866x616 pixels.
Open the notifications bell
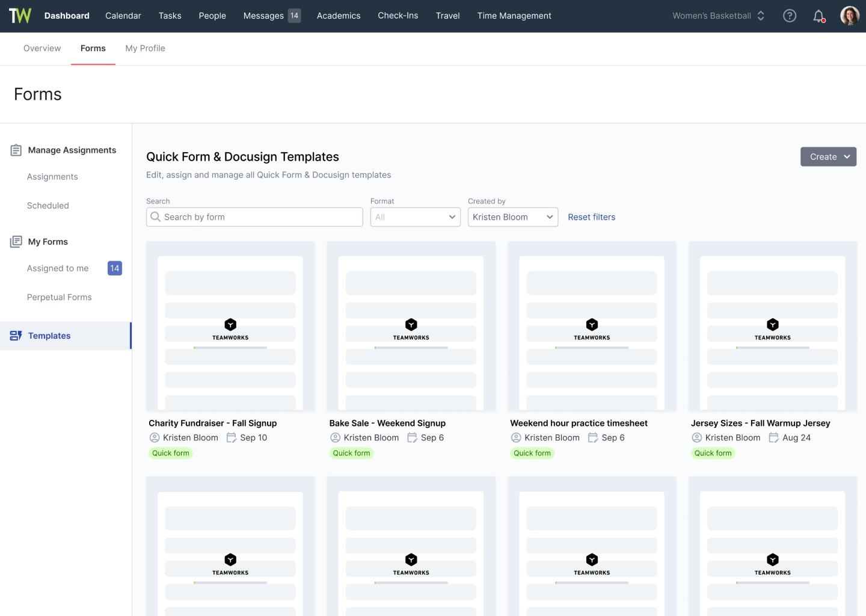pos(818,16)
